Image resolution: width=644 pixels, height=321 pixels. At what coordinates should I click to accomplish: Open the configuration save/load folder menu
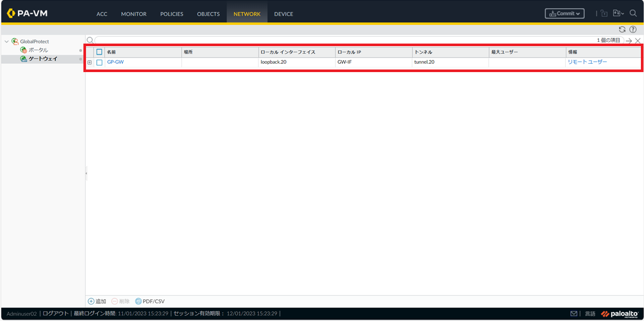click(x=618, y=13)
